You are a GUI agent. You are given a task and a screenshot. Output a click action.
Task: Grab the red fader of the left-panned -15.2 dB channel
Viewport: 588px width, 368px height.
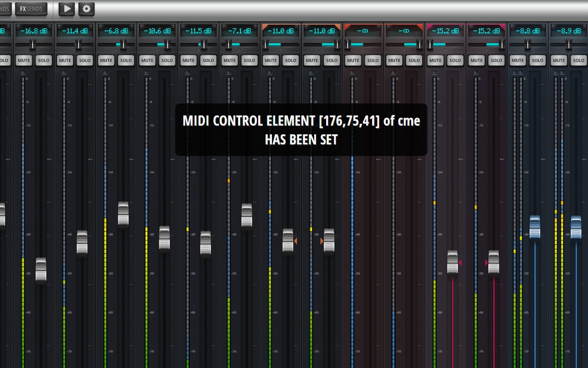point(452,262)
